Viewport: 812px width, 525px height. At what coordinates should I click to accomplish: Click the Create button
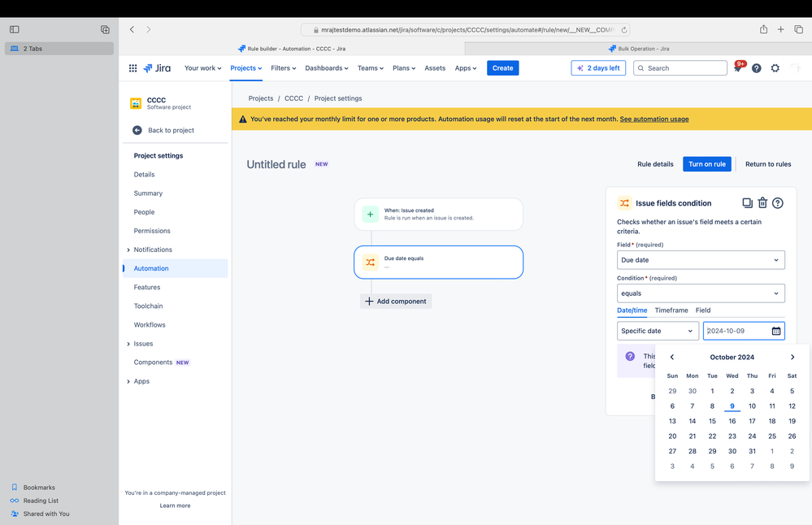pos(502,67)
